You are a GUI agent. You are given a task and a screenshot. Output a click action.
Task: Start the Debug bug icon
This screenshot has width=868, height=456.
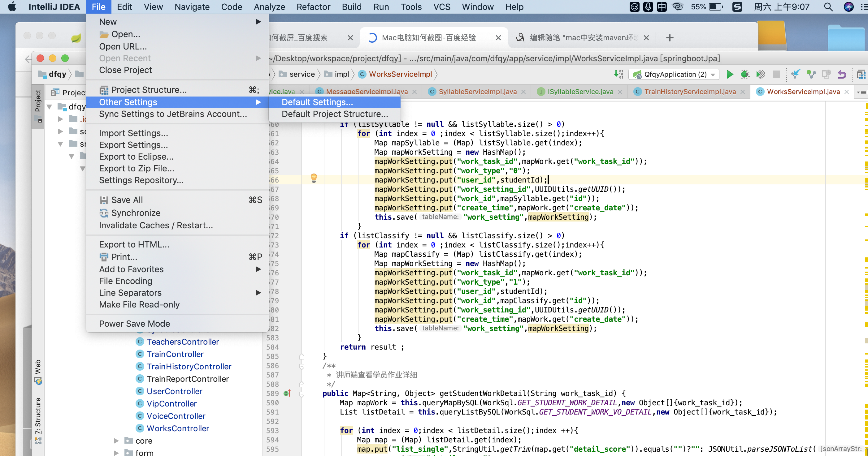[745, 74]
